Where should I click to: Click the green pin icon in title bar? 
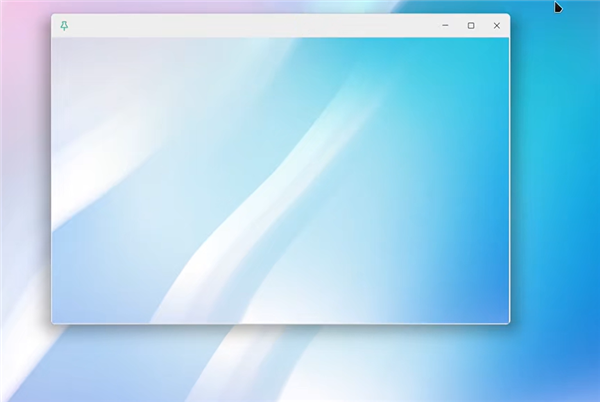[65, 25]
